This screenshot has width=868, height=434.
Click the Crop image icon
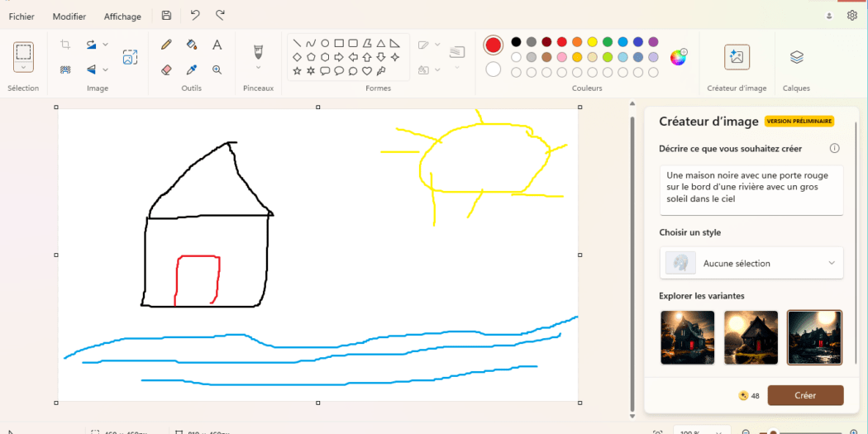[x=65, y=45]
